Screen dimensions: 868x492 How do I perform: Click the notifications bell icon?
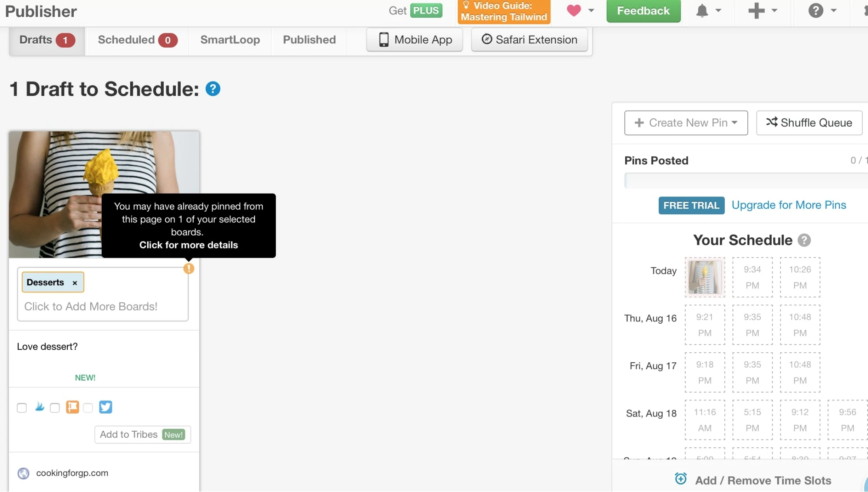(x=702, y=11)
